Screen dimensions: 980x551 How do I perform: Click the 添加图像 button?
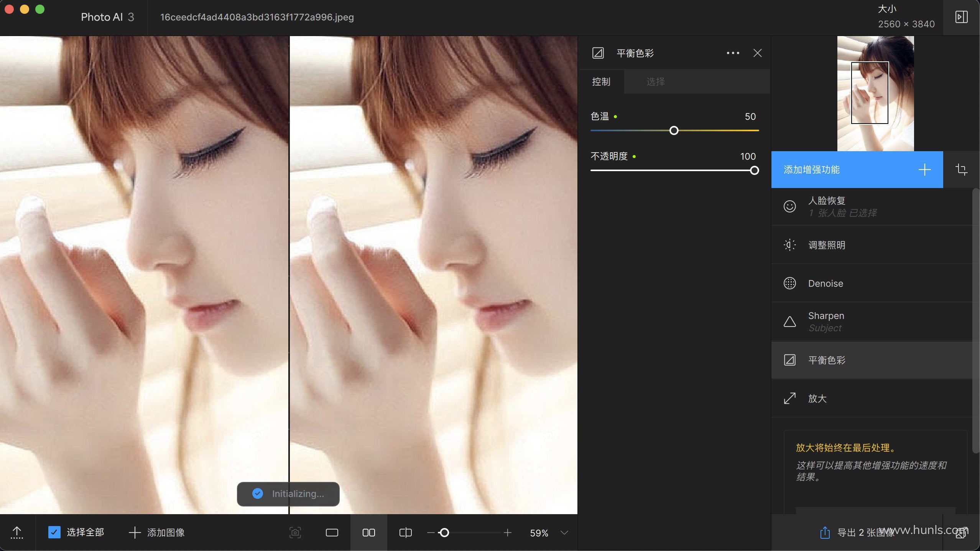(x=157, y=533)
